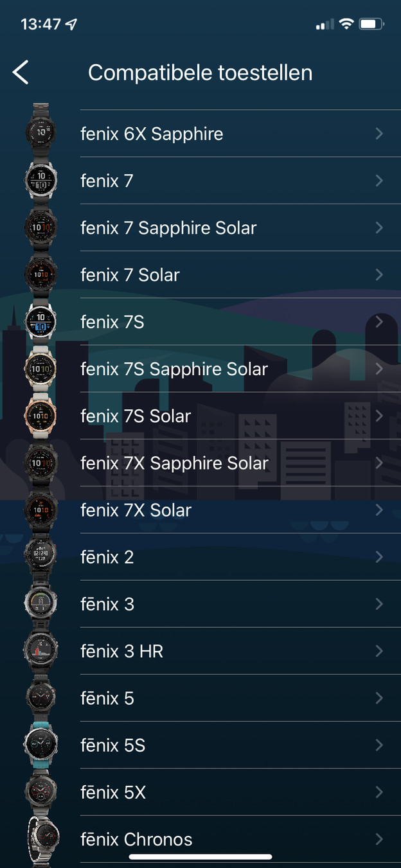This screenshot has height=868, width=401.
Task: Tap the fenix 7 watch image
Action: [40, 181]
